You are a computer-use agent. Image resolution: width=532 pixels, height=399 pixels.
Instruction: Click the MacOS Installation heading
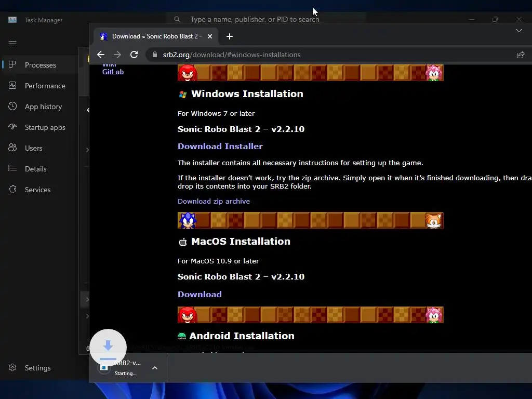241,242
